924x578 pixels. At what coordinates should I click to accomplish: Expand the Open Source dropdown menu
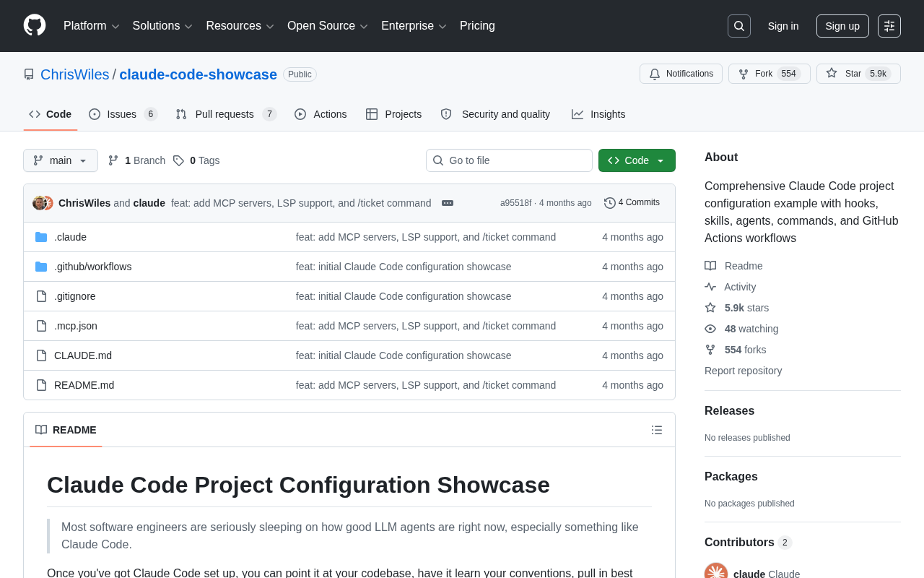(x=328, y=26)
